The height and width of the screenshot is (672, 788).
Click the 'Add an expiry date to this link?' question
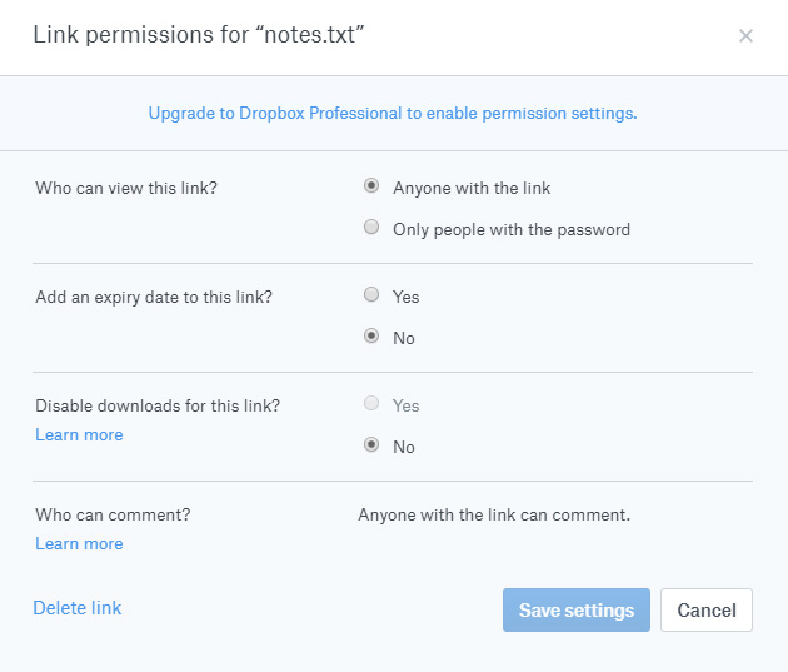154,297
